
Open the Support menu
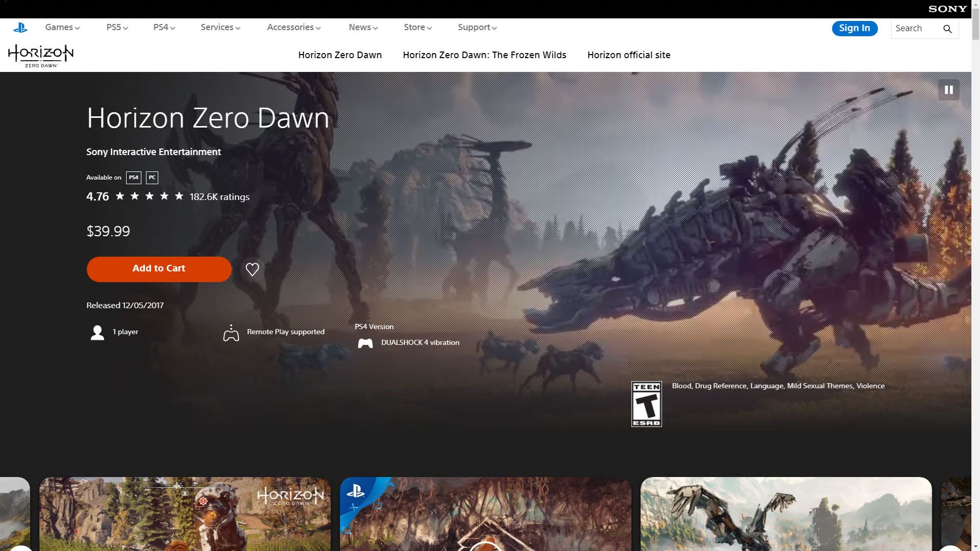click(477, 28)
